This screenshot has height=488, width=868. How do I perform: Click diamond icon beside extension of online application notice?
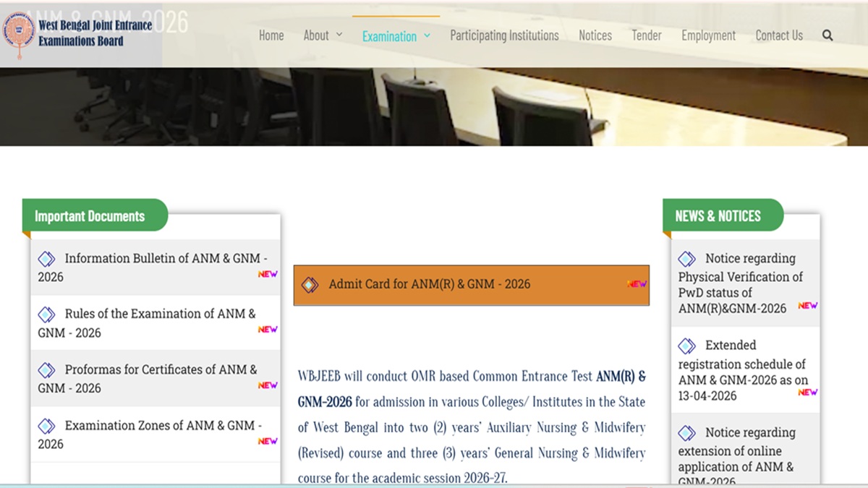click(686, 433)
